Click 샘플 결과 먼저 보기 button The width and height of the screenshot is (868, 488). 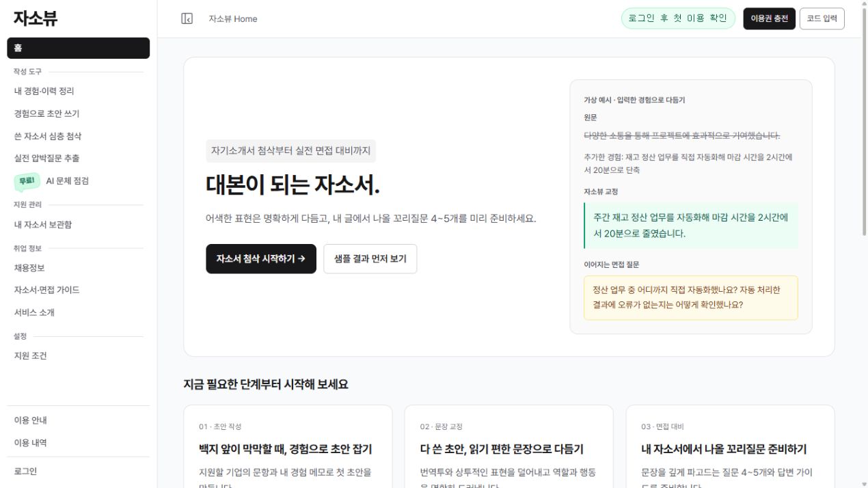(x=370, y=259)
